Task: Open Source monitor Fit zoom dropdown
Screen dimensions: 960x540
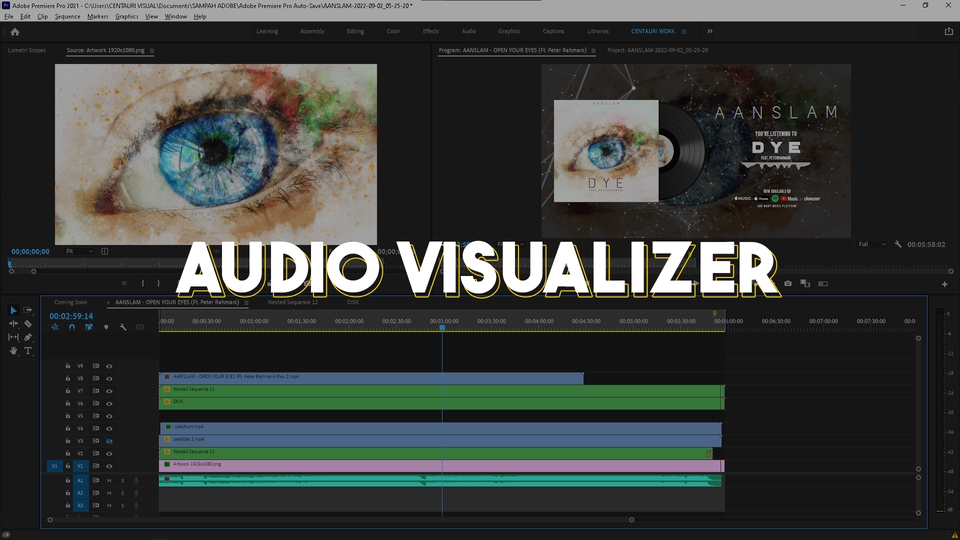Action: [79, 252]
